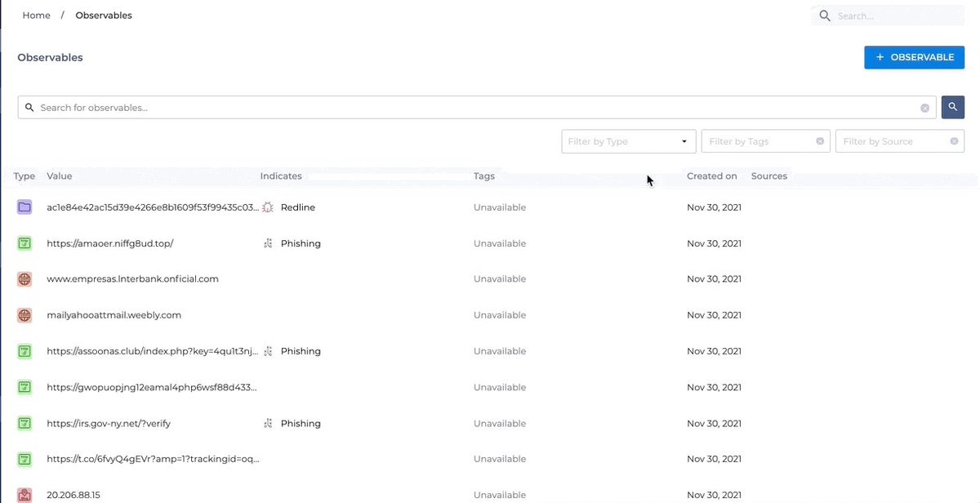Clear the Filter by Source field

coord(954,141)
